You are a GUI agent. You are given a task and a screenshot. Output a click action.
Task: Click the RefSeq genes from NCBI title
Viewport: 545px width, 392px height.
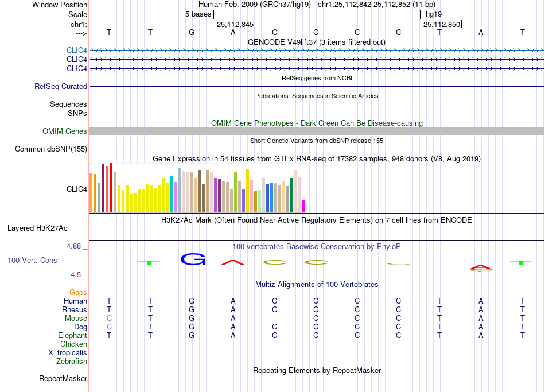(x=317, y=78)
